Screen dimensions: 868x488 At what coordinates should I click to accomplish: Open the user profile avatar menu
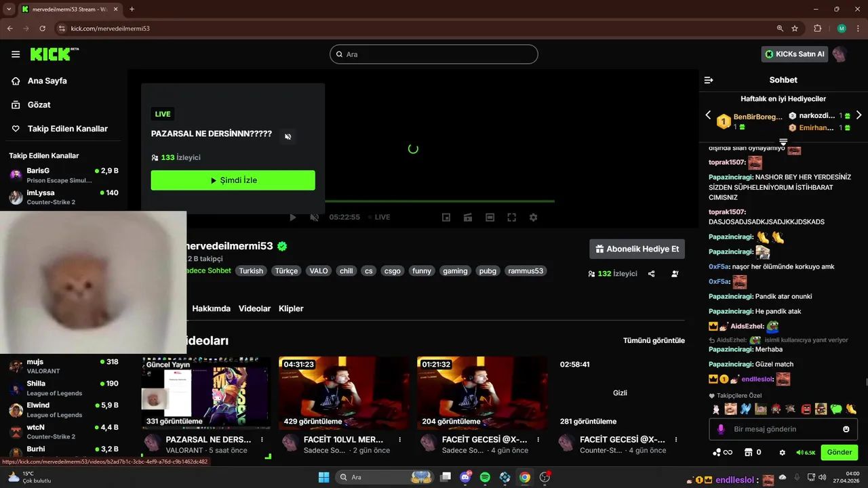[840, 54]
